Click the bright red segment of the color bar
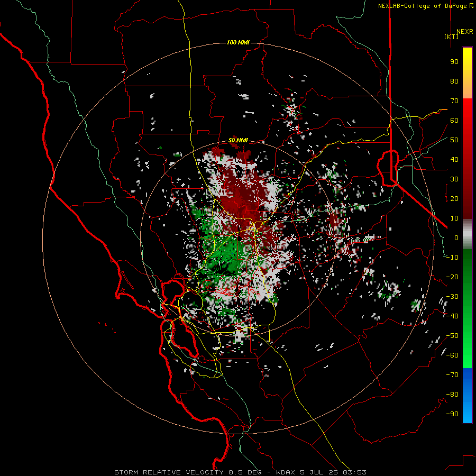Image resolution: width=476 pixels, height=476 pixels. (467, 159)
